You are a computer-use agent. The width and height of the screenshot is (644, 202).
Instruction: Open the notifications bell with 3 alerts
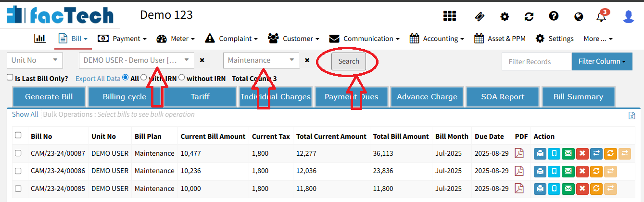tap(601, 16)
